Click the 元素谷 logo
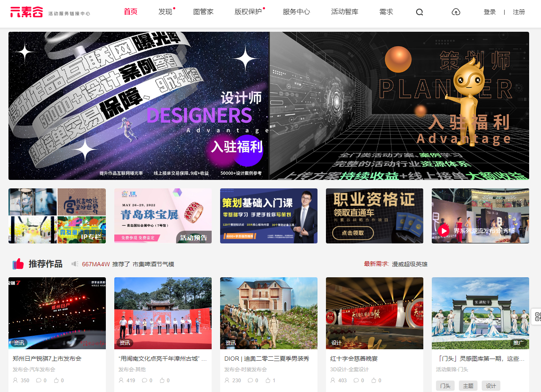The height and width of the screenshot is (392, 541). point(27,12)
